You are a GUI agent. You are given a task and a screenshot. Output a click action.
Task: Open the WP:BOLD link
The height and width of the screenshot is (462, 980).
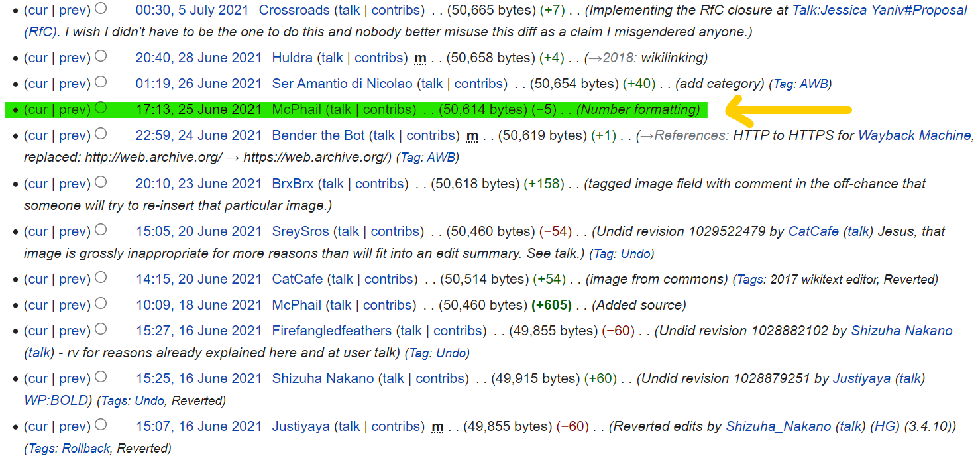coord(56,401)
